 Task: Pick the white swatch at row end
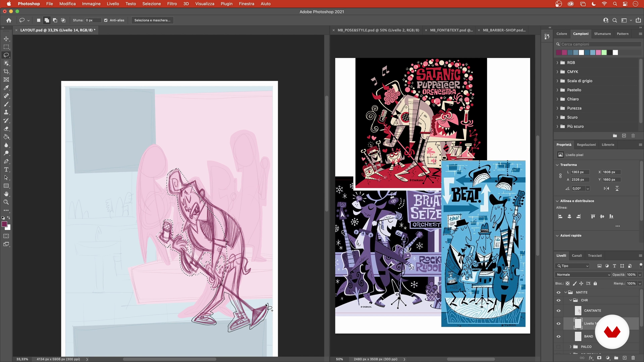615,52
